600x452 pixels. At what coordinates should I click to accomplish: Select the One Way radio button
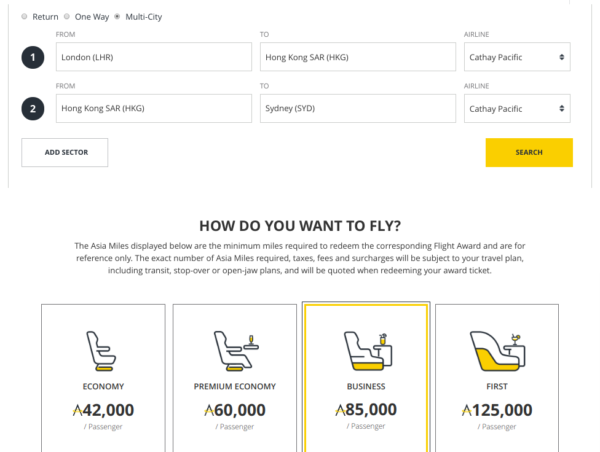pos(66,17)
